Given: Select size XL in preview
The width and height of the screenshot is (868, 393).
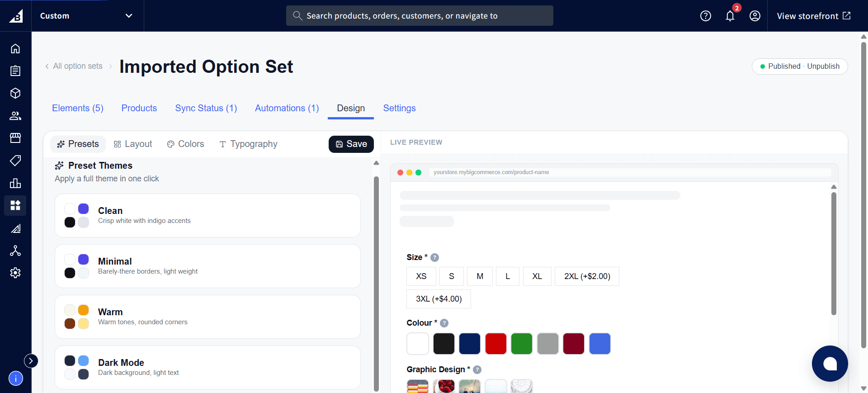Looking at the screenshot, I should [537, 276].
